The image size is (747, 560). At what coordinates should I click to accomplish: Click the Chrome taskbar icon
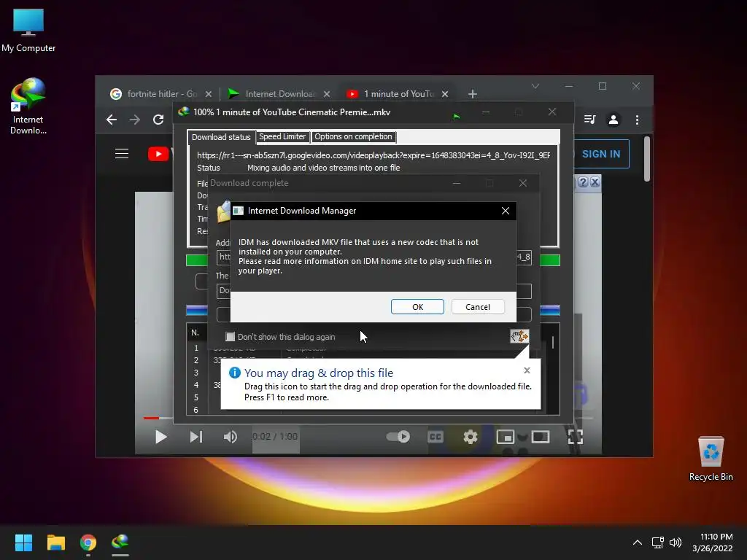click(x=88, y=542)
